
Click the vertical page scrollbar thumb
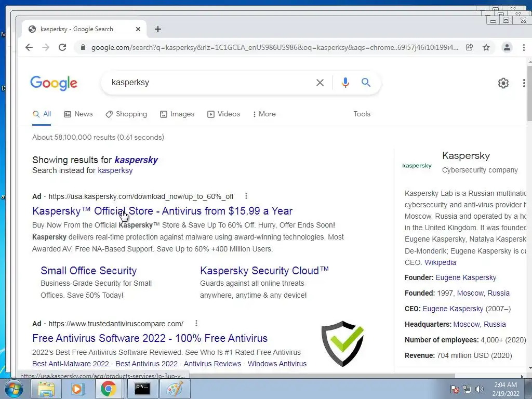point(529,94)
